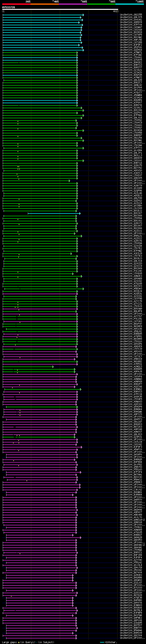Select label UniRef100_A7NU71

point(131,52)
